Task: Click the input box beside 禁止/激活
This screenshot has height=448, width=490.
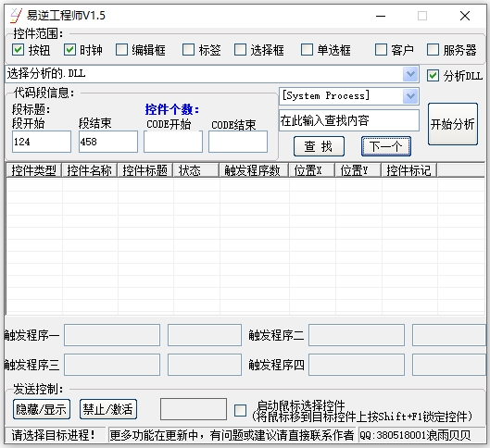Action: click(x=194, y=409)
